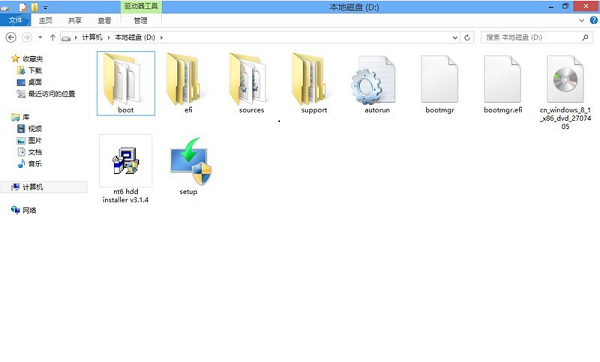Go up one folder level
600x362 pixels.
(x=52, y=38)
